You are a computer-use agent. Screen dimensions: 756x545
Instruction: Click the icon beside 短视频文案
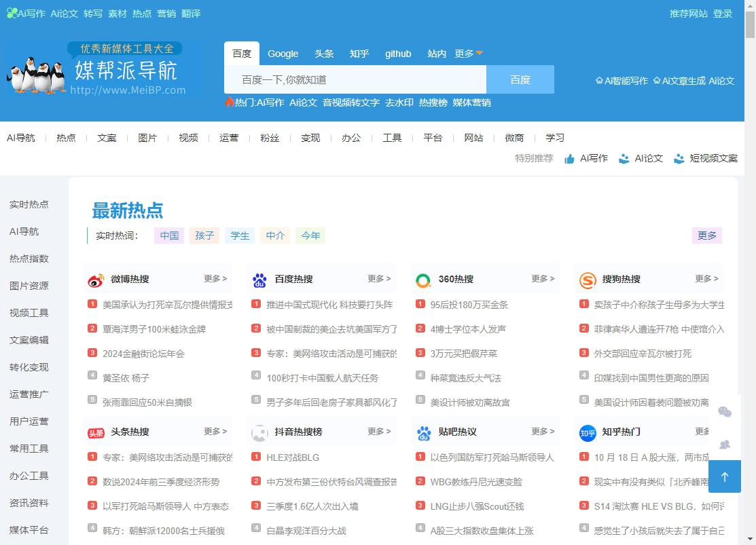point(679,159)
